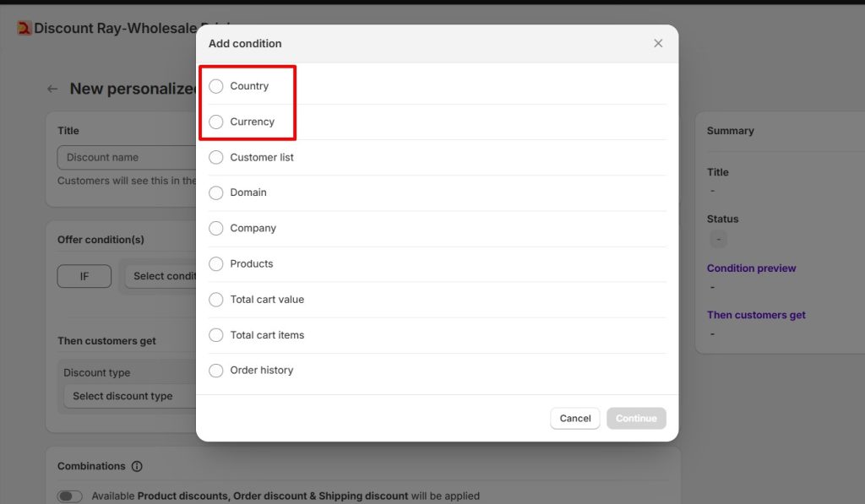Click the Continue button
Image resolution: width=865 pixels, height=504 pixels.
(636, 418)
